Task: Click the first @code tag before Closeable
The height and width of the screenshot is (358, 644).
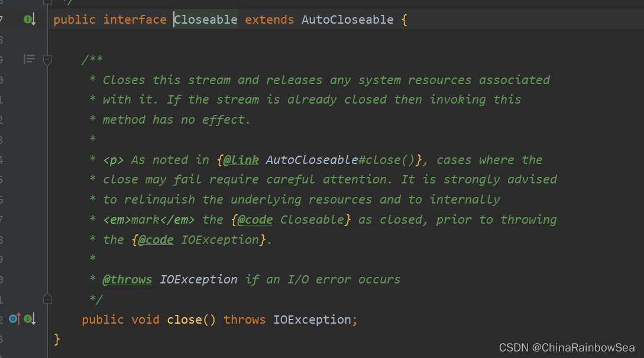Action: click(x=255, y=220)
